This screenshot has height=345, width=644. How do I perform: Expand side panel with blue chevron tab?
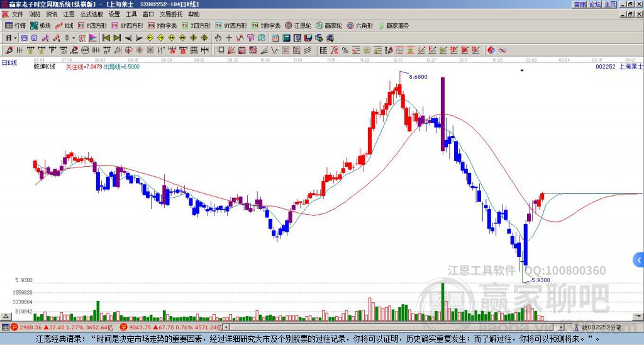pos(639,260)
